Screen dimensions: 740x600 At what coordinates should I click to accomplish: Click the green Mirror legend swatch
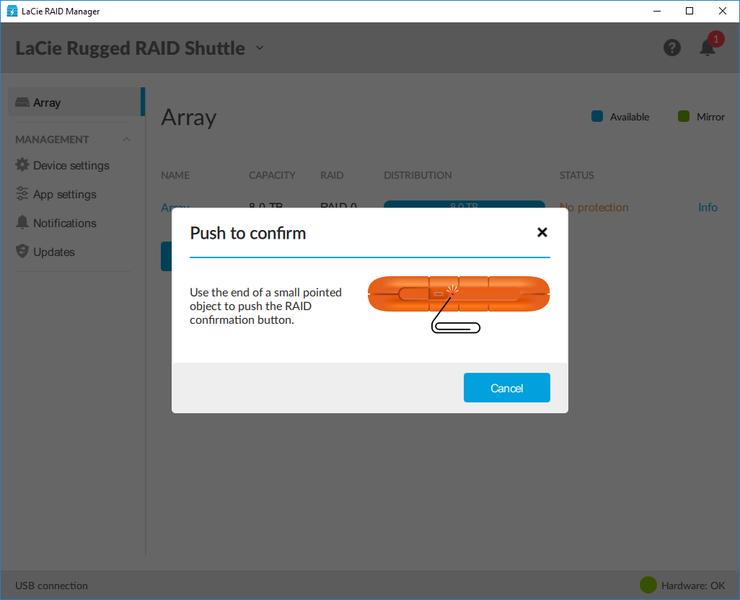(x=683, y=116)
